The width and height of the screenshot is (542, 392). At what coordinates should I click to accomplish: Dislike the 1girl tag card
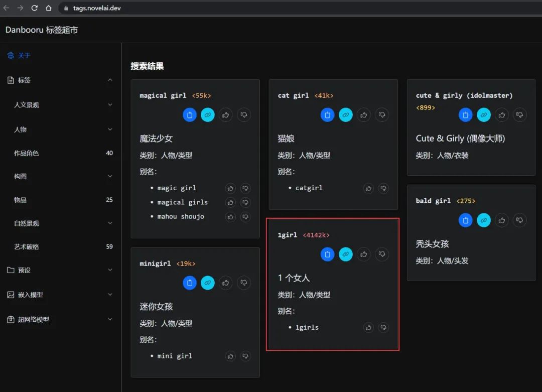point(381,254)
